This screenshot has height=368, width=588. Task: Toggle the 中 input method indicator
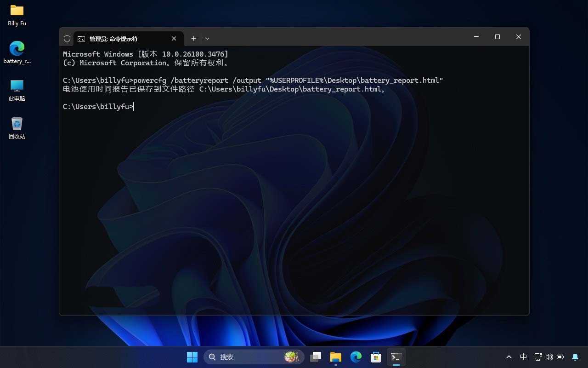click(523, 356)
